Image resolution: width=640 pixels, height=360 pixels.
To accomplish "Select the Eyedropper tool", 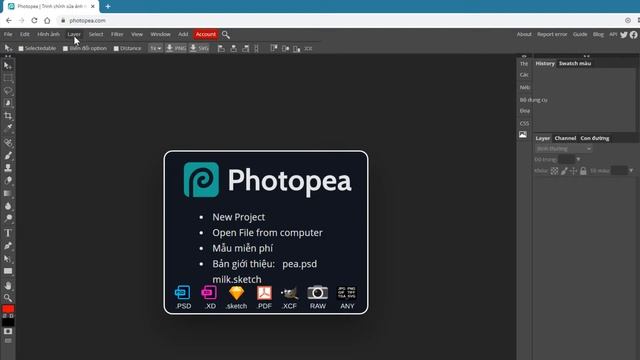I will (x=8, y=128).
